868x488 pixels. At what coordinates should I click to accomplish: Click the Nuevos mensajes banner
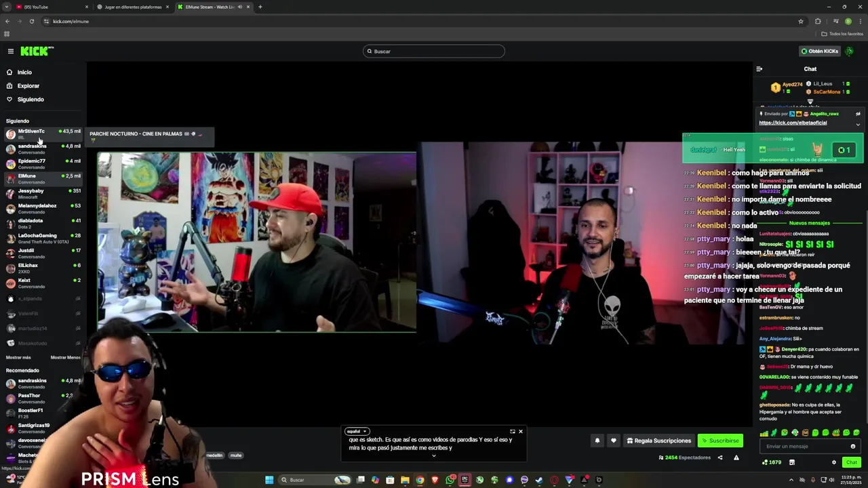809,223
